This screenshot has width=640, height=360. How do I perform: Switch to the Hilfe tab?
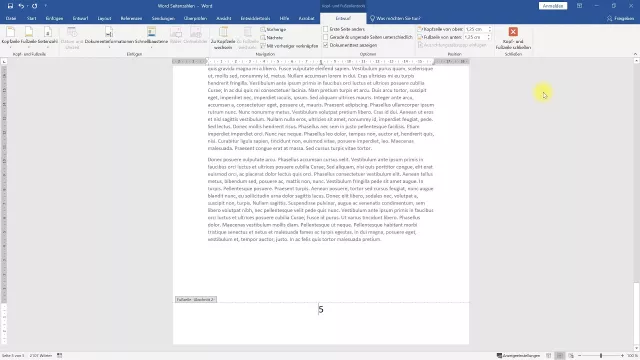[x=284, y=18]
